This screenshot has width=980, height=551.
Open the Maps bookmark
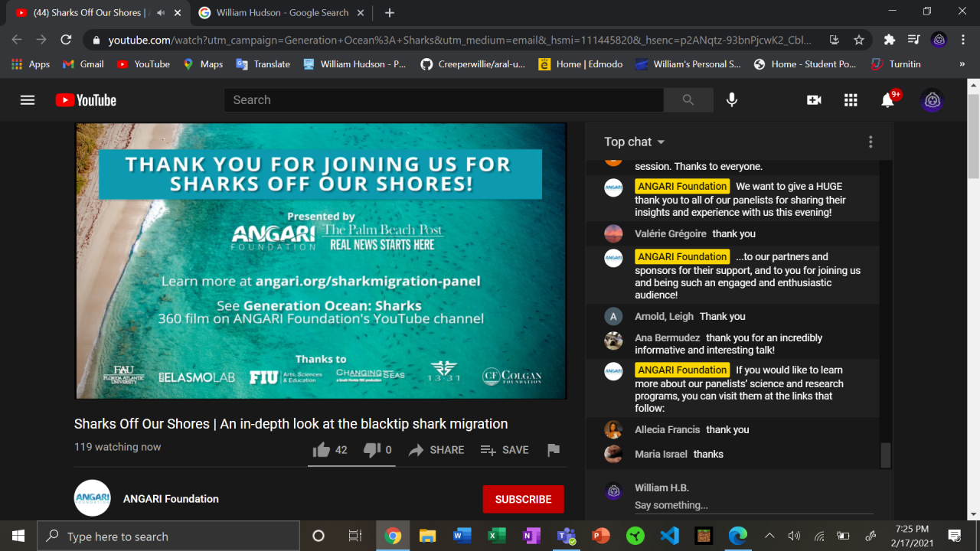pyautogui.click(x=203, y=64)
